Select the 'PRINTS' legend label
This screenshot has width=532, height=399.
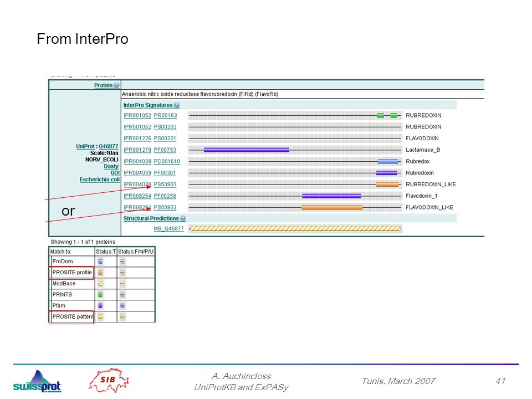pos(62,295)
